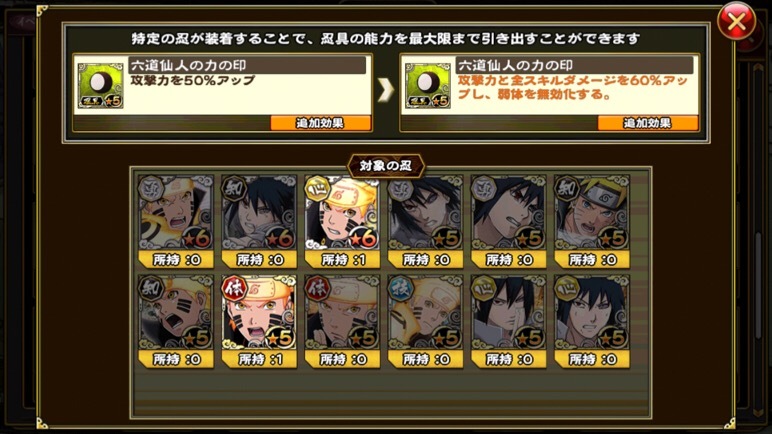Close the dialog with the red X button
772x434 pixels.
pos(736,22)
